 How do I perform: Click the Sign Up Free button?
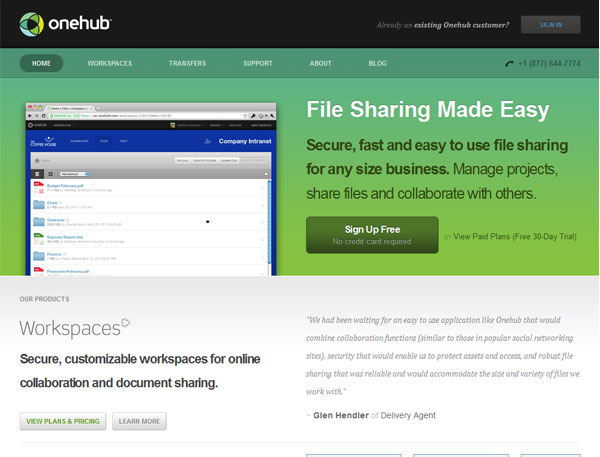(x=372, y=235)
